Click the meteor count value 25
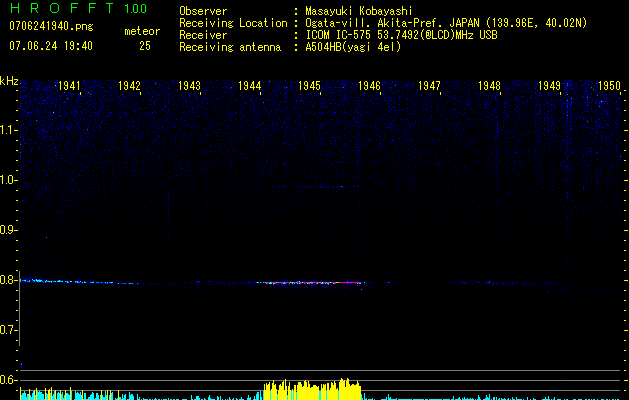Image resolution: width=629 pixels, height=400 pixels. 145,46
